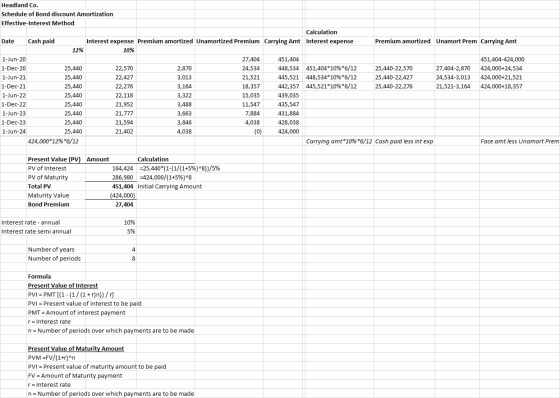Click the PV formula '=25,440*(1-(1/(1+5%)^8))/5%'
560x398 pixels.
point(180,168)
